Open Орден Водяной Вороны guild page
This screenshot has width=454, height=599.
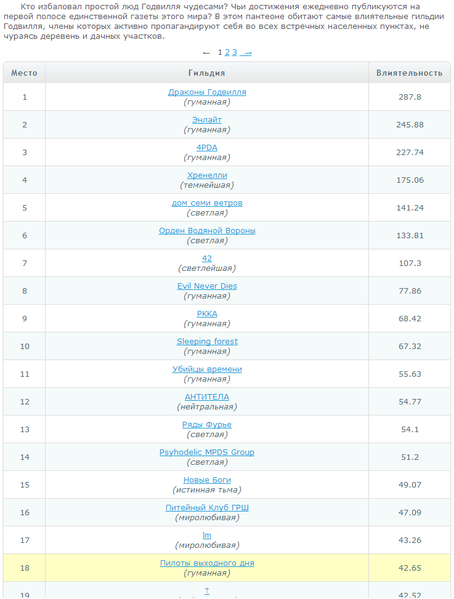click(x=207, y=231)
